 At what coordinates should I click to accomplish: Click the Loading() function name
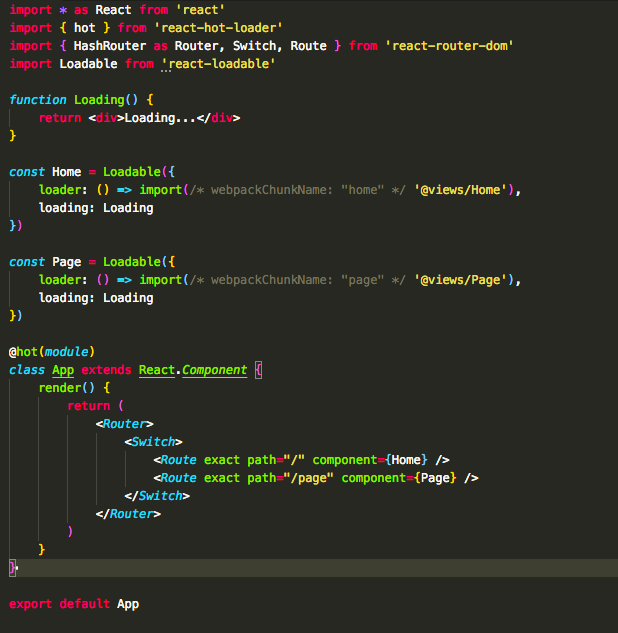click(x=99, y=100)
